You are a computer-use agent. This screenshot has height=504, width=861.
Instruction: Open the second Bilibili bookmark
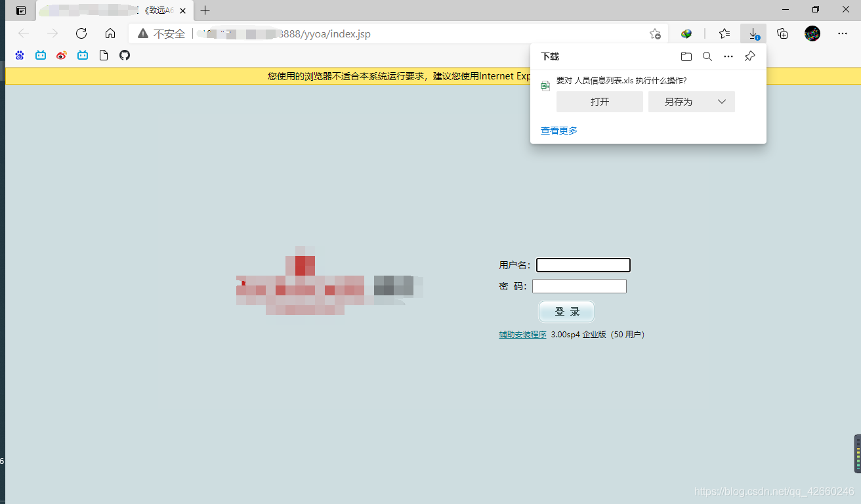point(83,56)
